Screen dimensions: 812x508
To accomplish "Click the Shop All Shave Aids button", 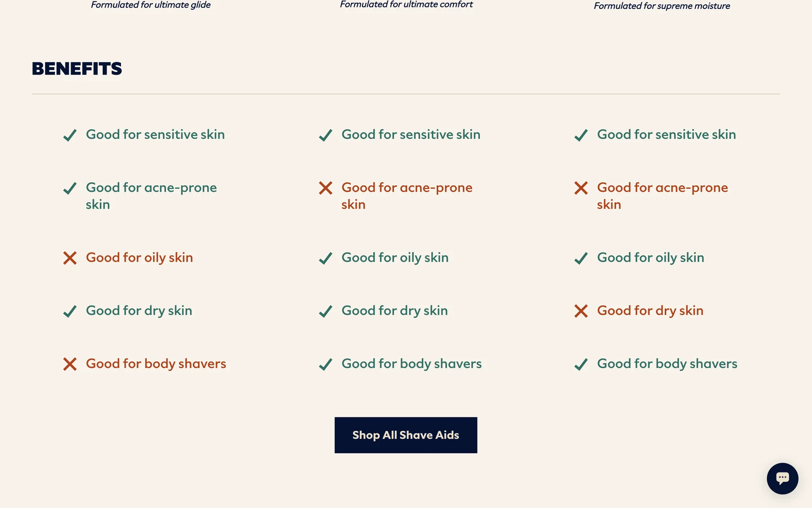I will pos(406,435).
